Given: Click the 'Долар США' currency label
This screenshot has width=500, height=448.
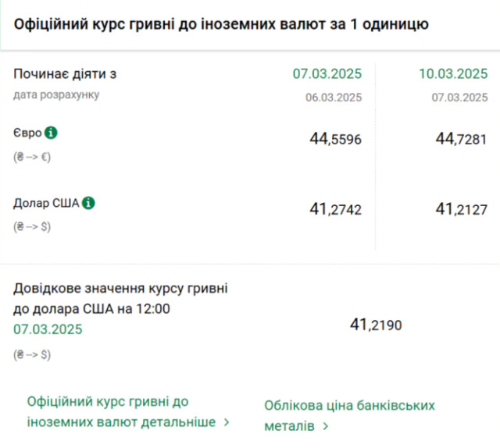Looking at the screenshot, I should (x=46, y=204).
